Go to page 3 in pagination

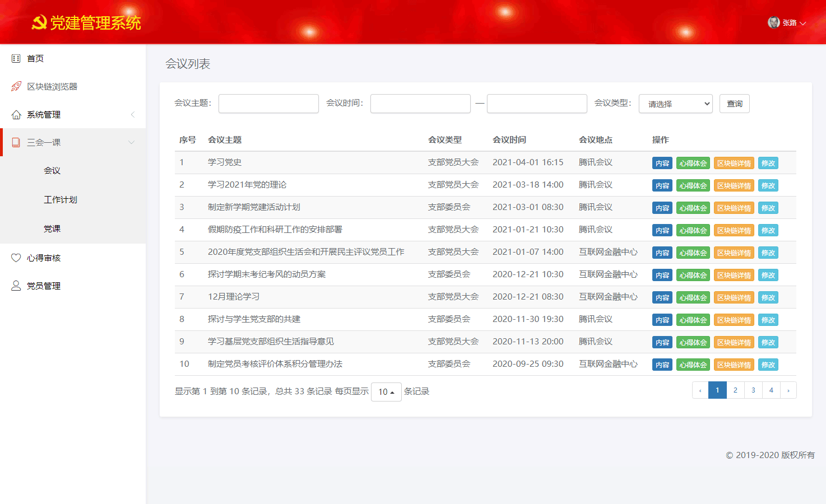(753, 390)
